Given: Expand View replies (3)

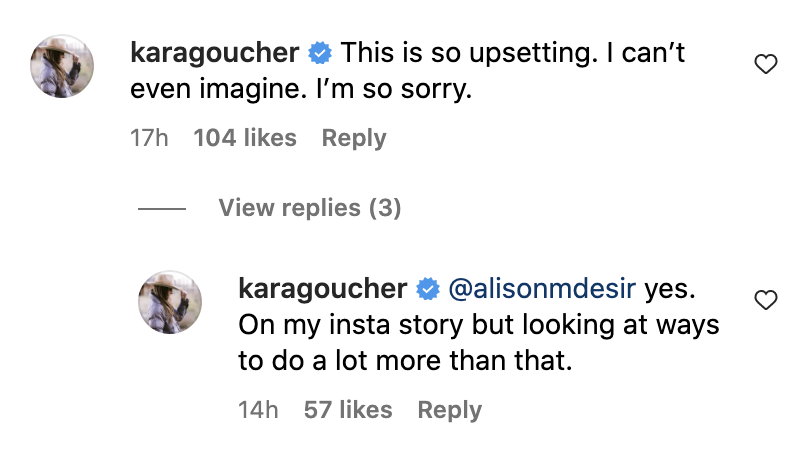Looking at the screenshot, I should click(x=309, y=208).
